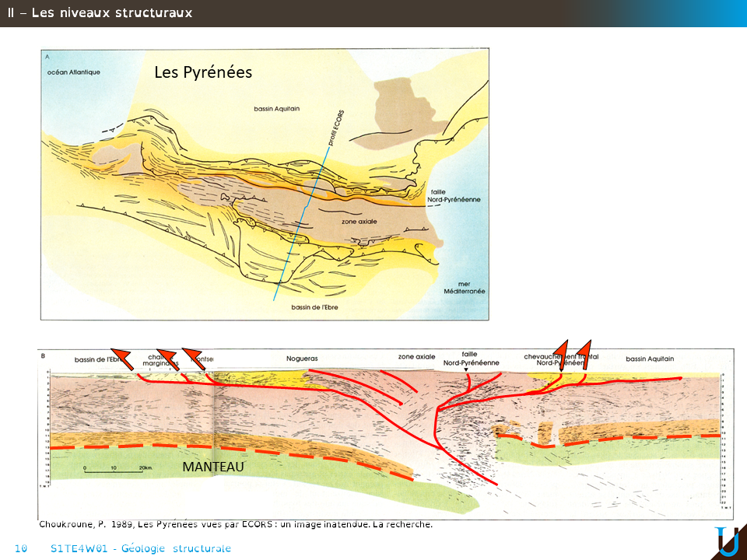747x560 pixels.
Task: Click the 'S1TE4W01 - Géologie structurale' footer text
Action: 140,548
